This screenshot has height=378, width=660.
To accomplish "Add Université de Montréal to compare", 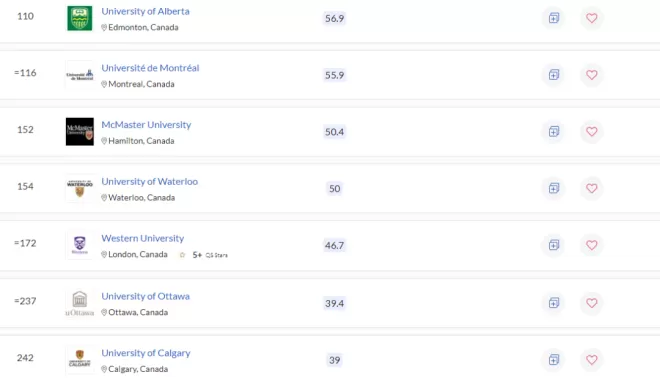I will coord(554,75).
